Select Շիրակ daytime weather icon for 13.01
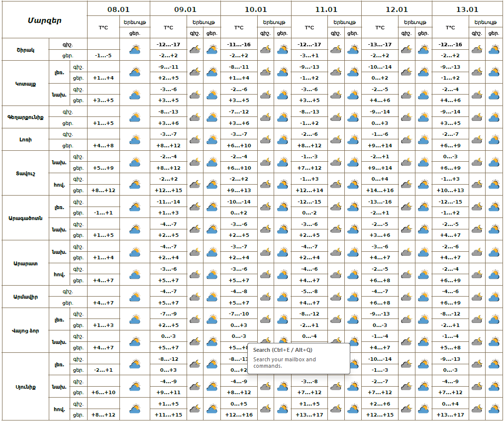The height and width of the screenshot is (422, 504). [494, 50]
